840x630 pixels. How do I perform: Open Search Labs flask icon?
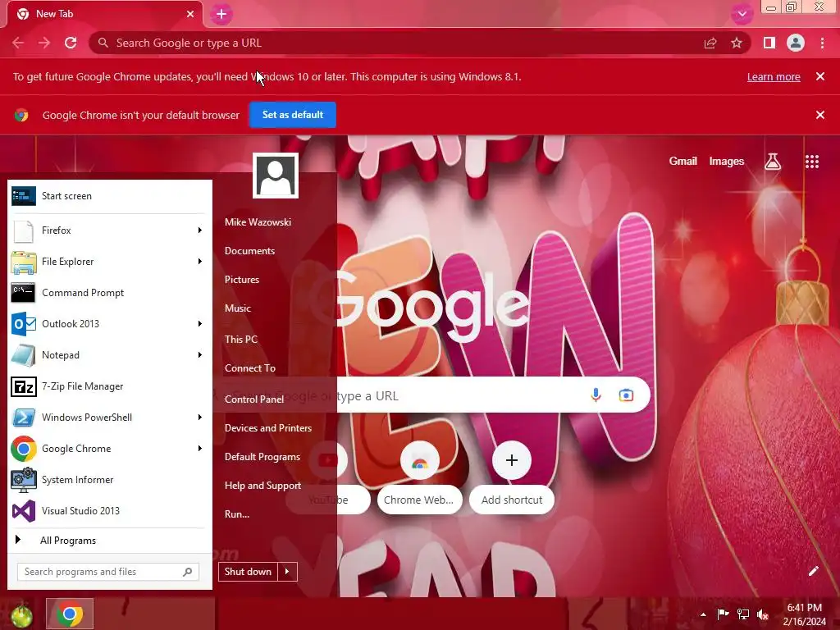773,162
